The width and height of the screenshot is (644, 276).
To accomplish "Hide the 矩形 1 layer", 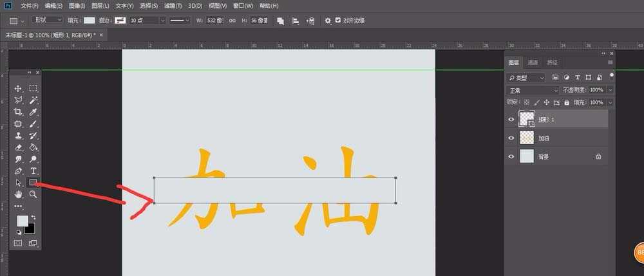I will pos(512,119).
